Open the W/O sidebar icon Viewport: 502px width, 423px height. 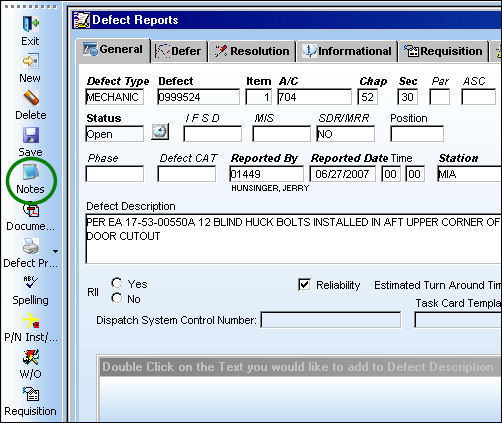[31, 358]
